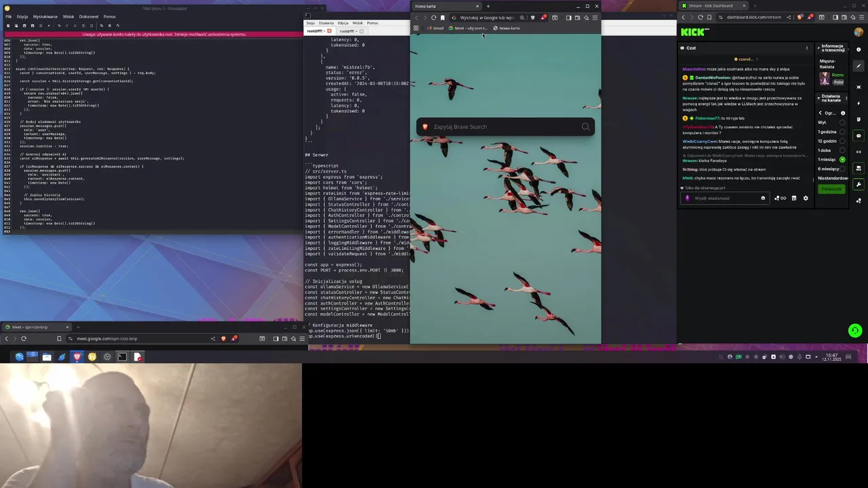Select the 6 miesięcy radio option

[842, 169]
